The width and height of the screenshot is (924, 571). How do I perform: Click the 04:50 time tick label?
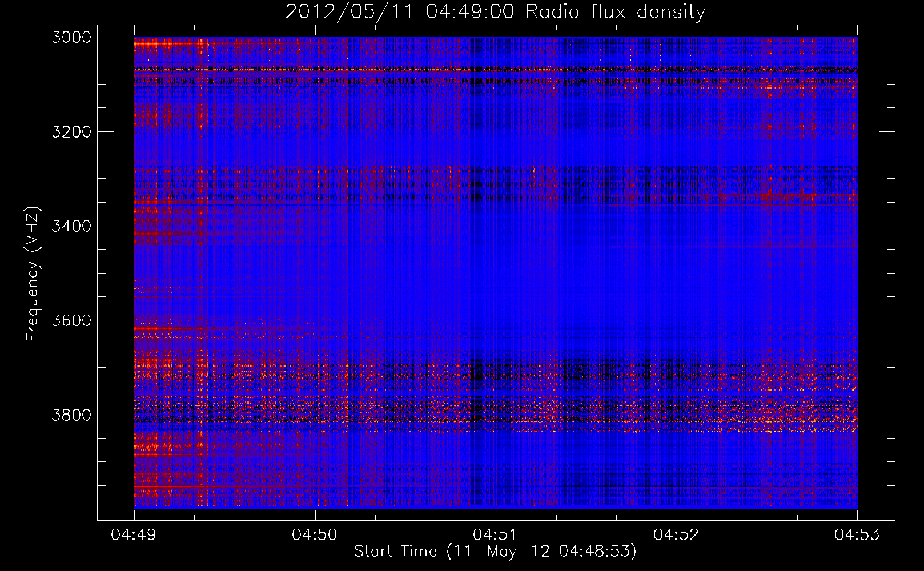click(315, 535)
